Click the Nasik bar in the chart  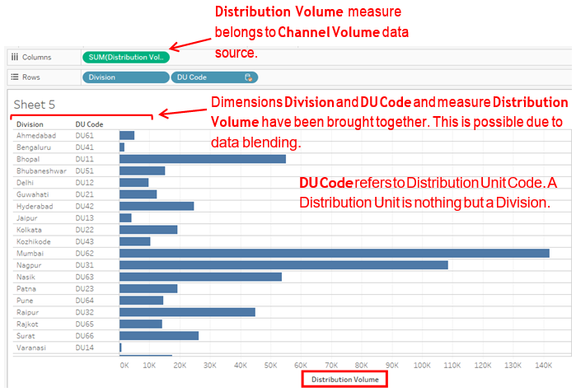[x=200, y=277]
